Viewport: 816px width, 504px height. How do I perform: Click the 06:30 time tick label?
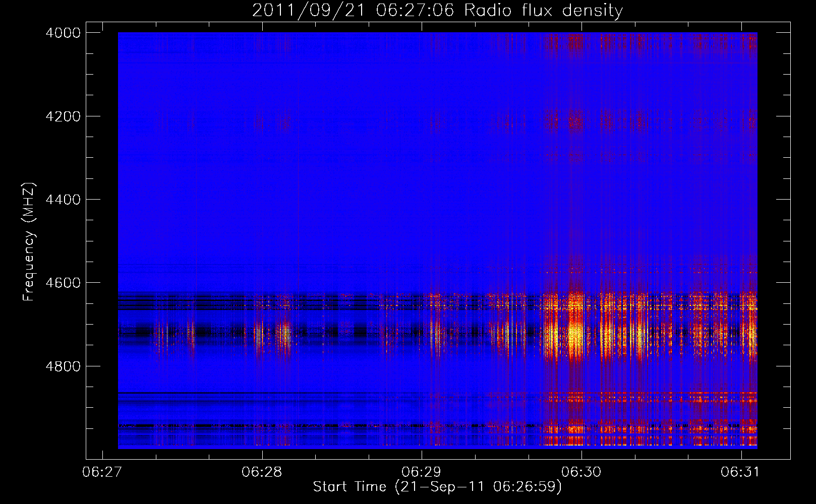pyautogui.click(x=581, y=472)
